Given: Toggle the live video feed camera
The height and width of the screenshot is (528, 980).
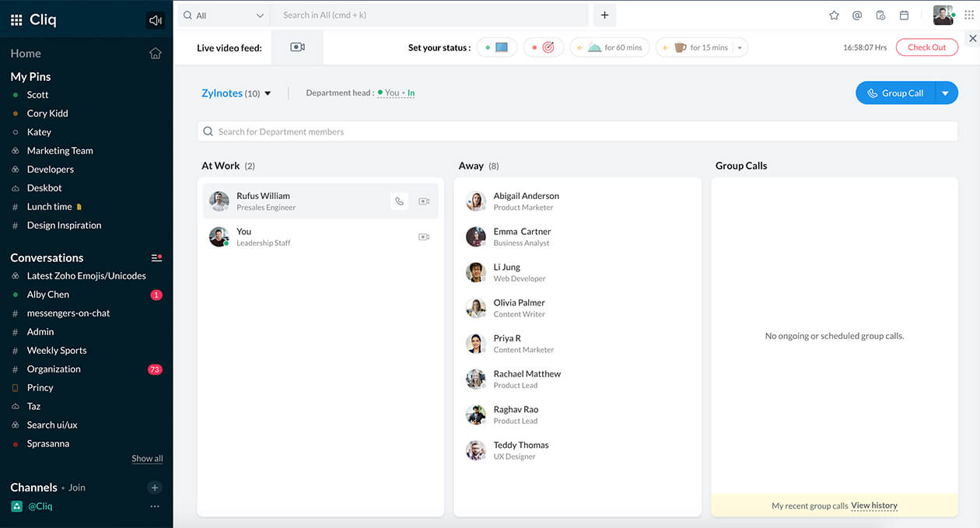Looking at the screenshot, I should coord(297,47).
